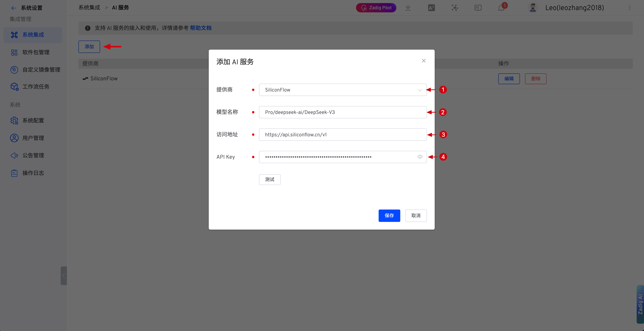Screen dimensions: 644x331
Task: Click the 模型名称 input field
Action: pyautogui.click(x=342, y=112)
